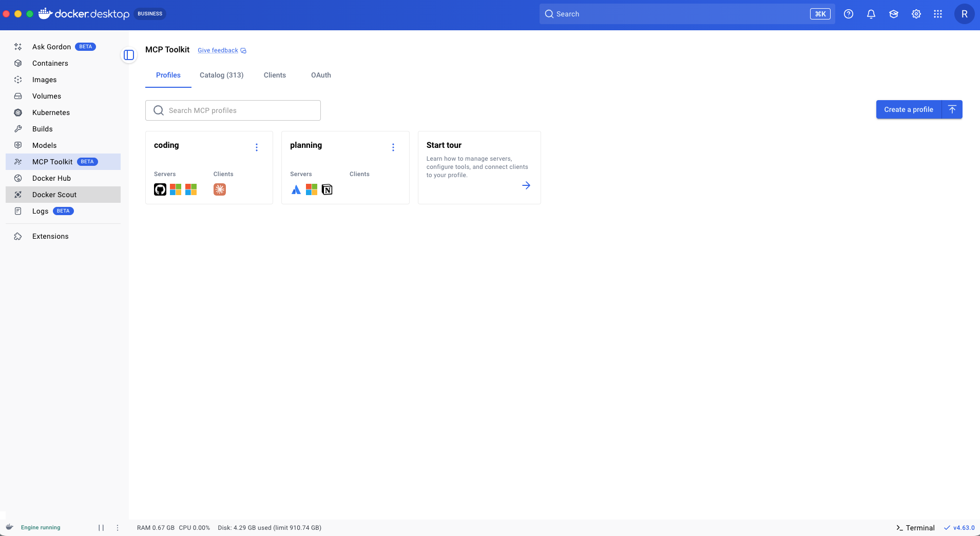980x536 pixels.
Task: Open the apps grid menu icon
Action: pos(938,14)
